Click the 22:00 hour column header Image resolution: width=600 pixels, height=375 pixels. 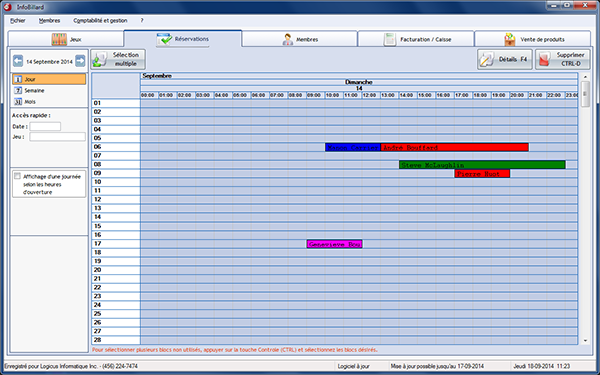coord(556,95)
